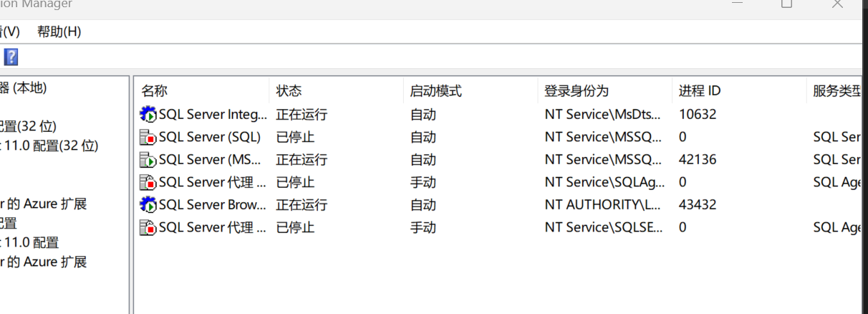This screenshot has height=314, width=868.
Task: Open the partially visible (V) menu
Action: [x=10, y=32]
